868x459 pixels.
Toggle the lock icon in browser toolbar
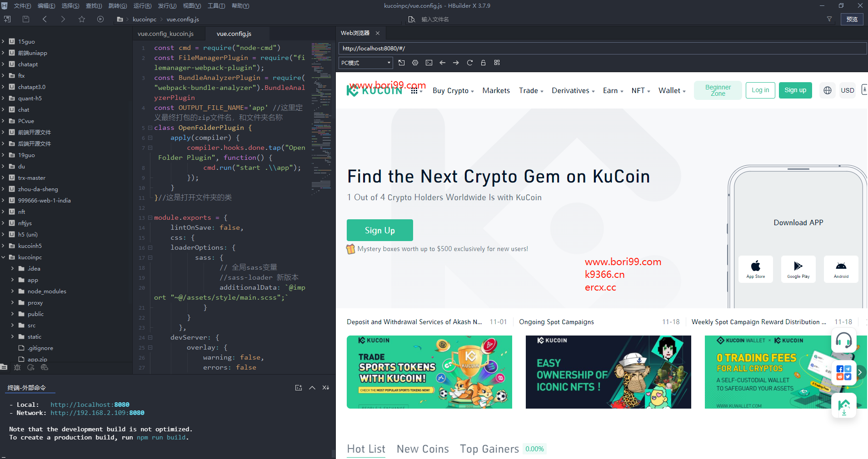coord(484,63)
